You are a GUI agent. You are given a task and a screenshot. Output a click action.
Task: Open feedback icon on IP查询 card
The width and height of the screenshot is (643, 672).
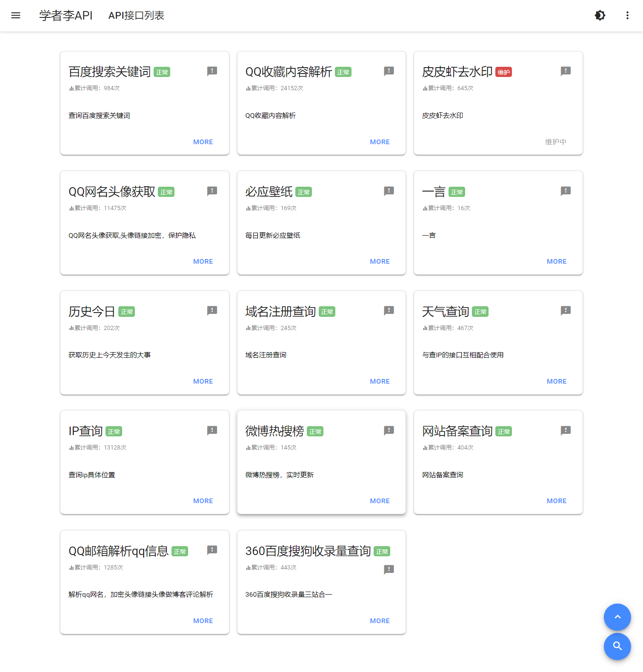(x=212, y=430)
